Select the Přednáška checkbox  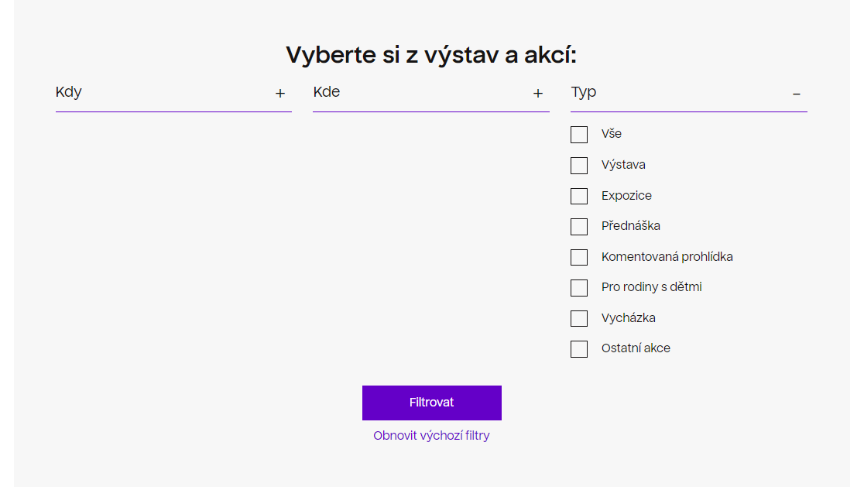pyautogui.click(x=579, y=227)
